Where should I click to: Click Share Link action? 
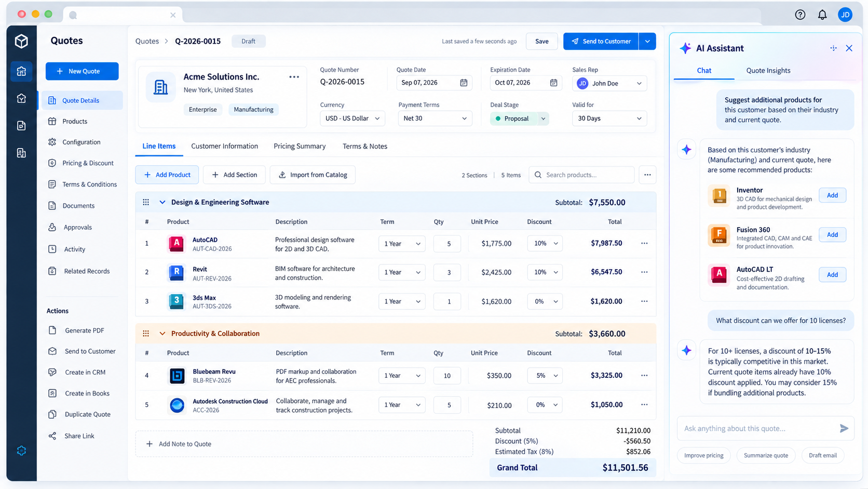point(79,436)
